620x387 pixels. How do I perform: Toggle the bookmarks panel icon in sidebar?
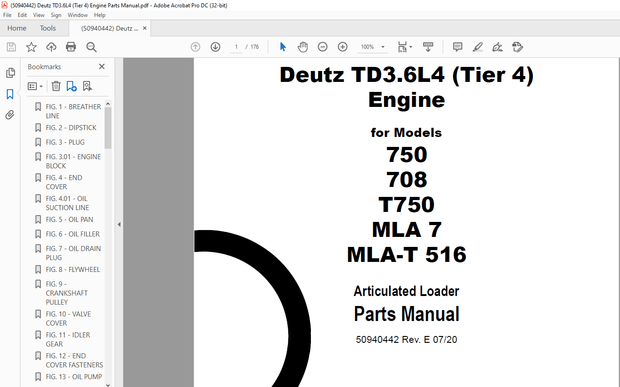coord(10,94)
